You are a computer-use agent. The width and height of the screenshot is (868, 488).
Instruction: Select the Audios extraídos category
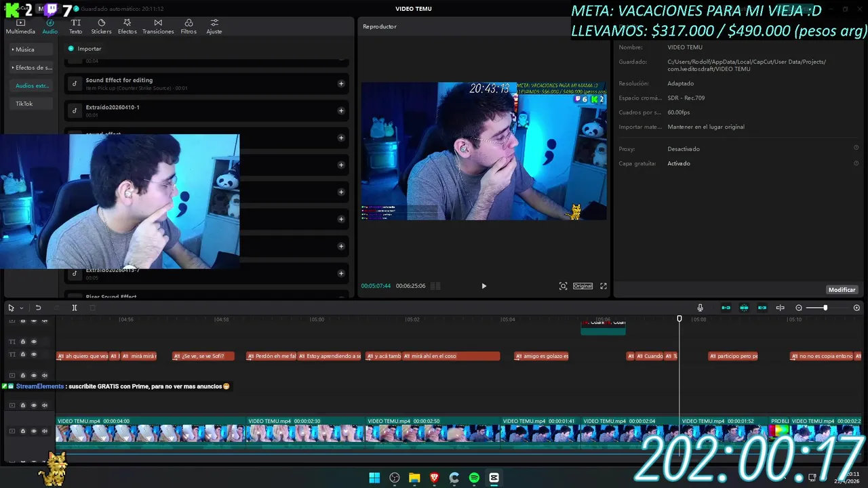tap(32, 86)
